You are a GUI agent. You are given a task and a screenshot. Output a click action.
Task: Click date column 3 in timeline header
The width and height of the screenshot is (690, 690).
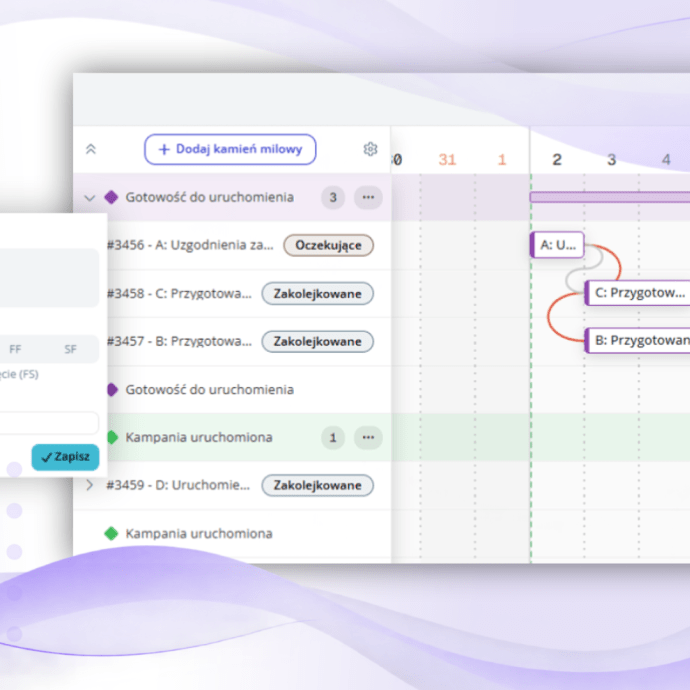click(x=612, y=159)
